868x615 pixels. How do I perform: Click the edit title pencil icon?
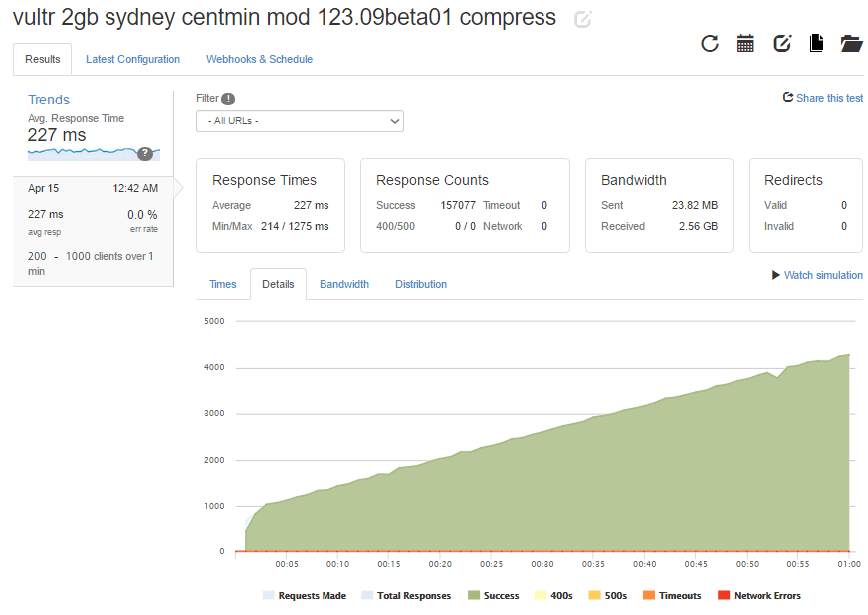point(582,19)
